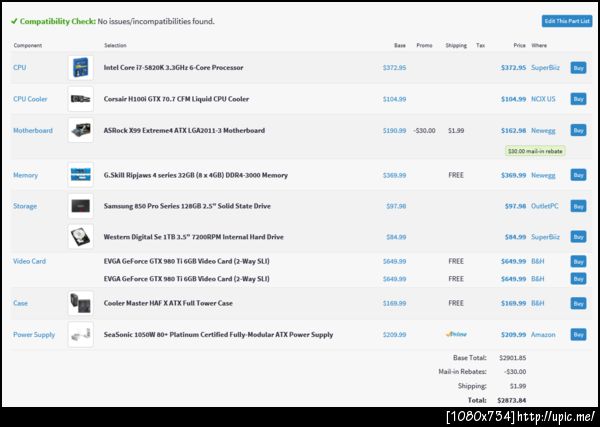This screenshot has height=427, width=600.
Task: Click the Samsung 850 Pro SSD thumbnail
Action: tap(81, 206)
